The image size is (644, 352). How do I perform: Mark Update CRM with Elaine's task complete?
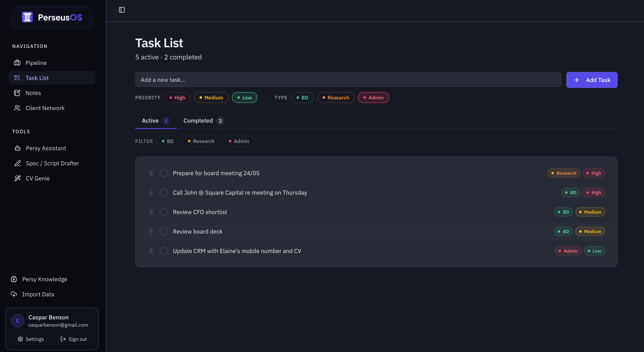[164, 251]
